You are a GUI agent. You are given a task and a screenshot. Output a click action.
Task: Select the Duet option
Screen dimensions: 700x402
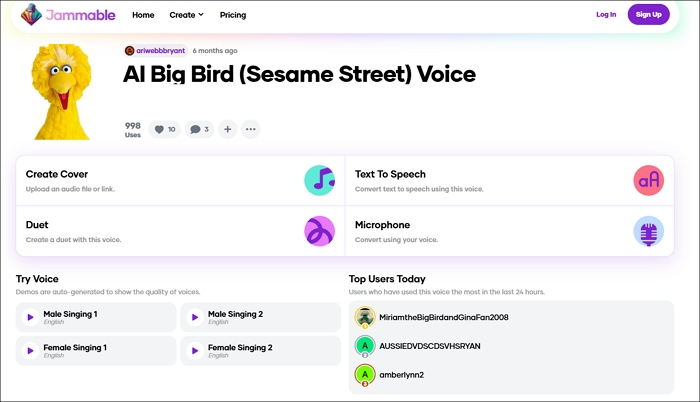180,231
